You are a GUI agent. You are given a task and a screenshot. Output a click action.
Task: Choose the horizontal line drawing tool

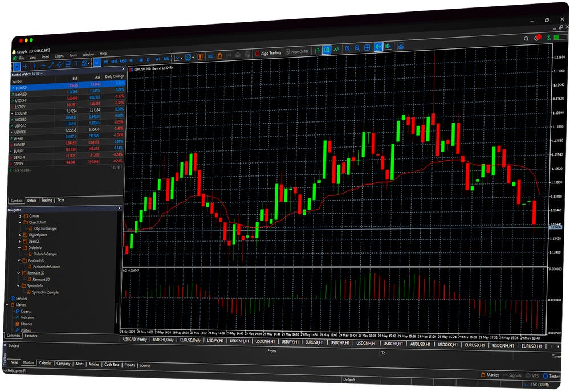[43, 66]
